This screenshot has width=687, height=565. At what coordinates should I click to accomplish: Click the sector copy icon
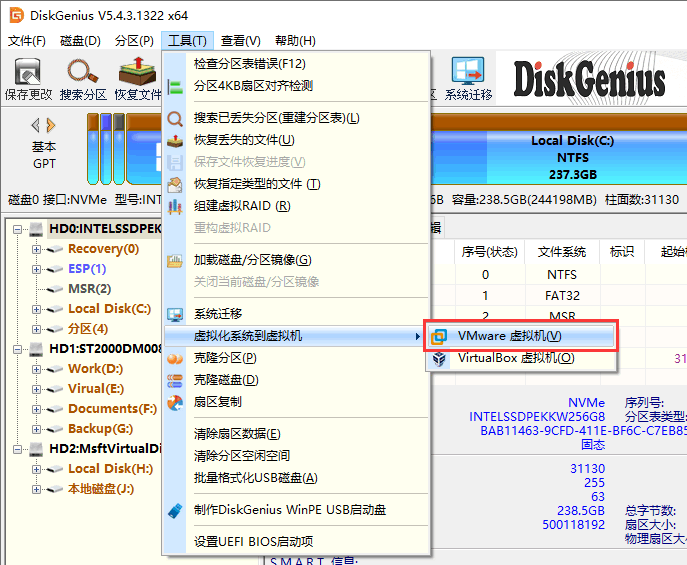coord(175,402)
